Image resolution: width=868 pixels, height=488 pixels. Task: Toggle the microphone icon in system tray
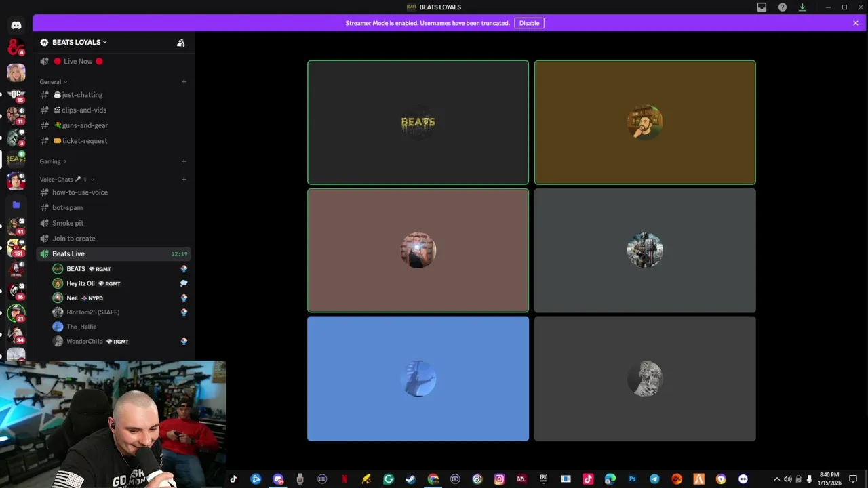[x=809, y=479]
